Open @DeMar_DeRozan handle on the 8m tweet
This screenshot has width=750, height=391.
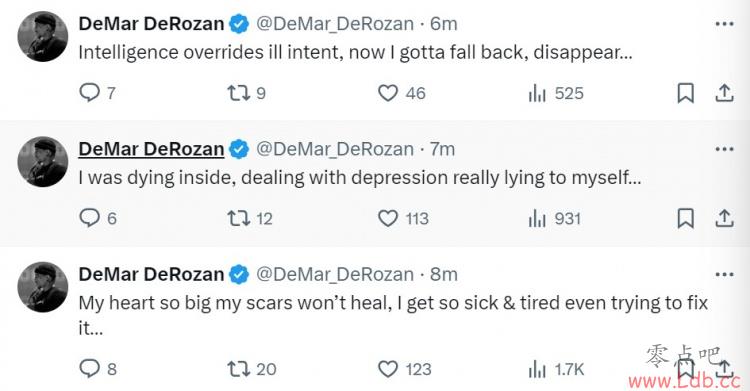click(335, 274)
